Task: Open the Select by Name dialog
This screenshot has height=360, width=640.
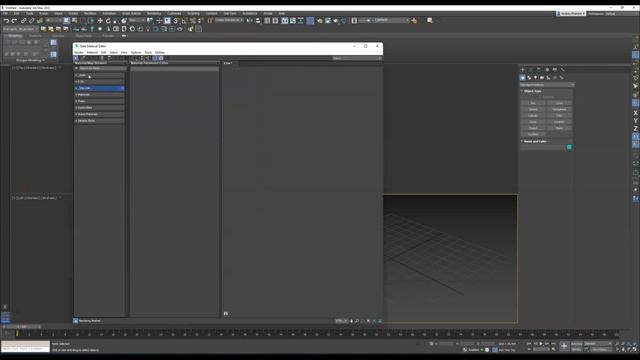Action: coord(74,20)
